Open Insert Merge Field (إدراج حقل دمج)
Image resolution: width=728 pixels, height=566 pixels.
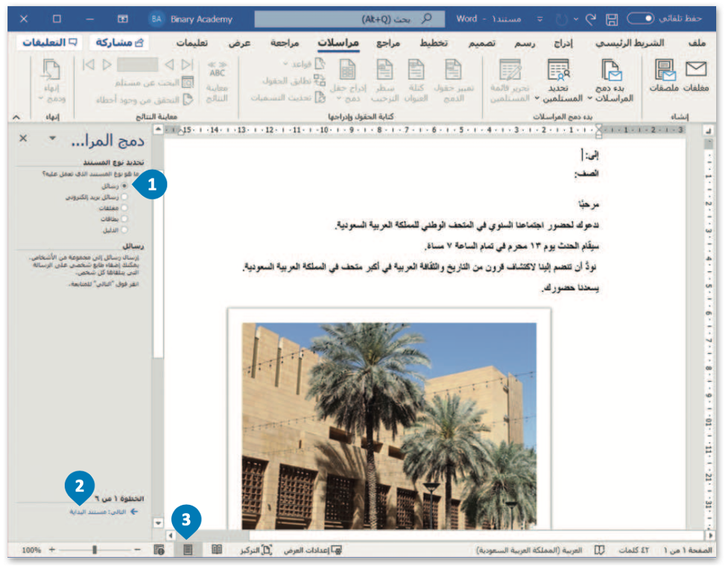tap(348, 80)
